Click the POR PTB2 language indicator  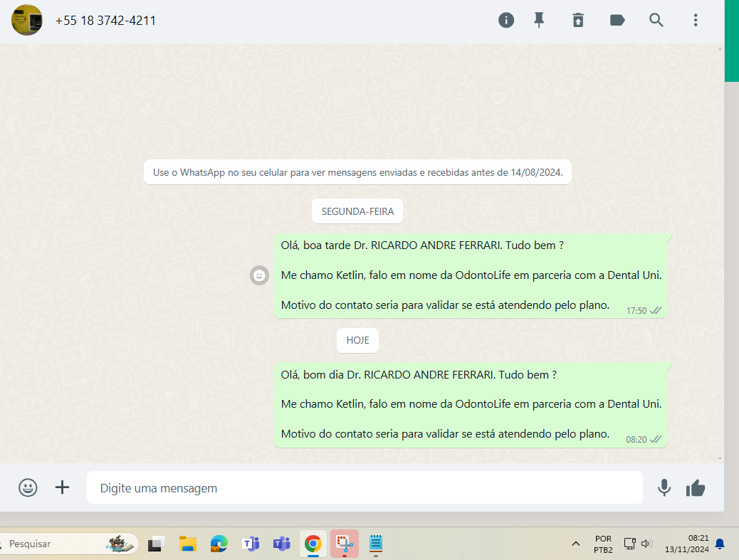coord(603,544)
